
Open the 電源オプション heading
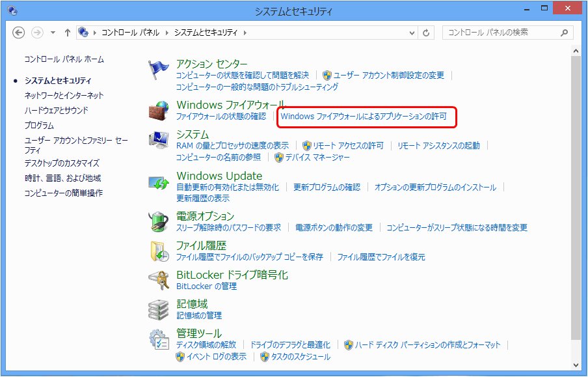pyautogui.click(x=205, y=216)
